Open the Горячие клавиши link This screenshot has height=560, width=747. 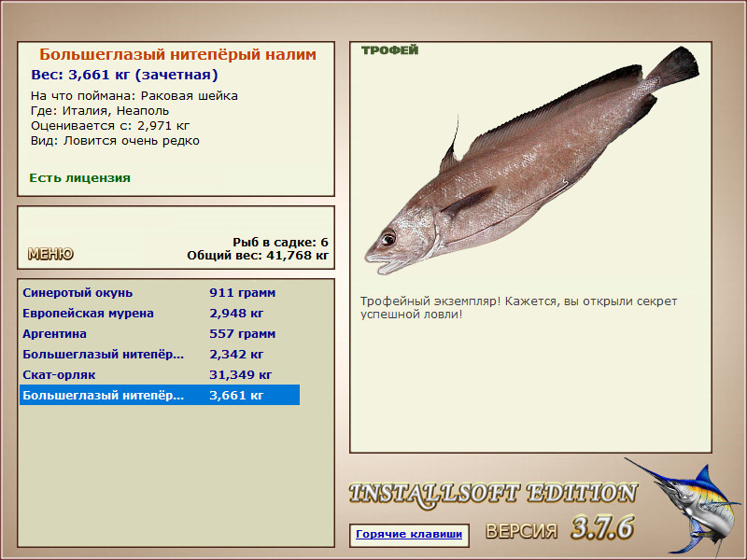coord(409,534)
